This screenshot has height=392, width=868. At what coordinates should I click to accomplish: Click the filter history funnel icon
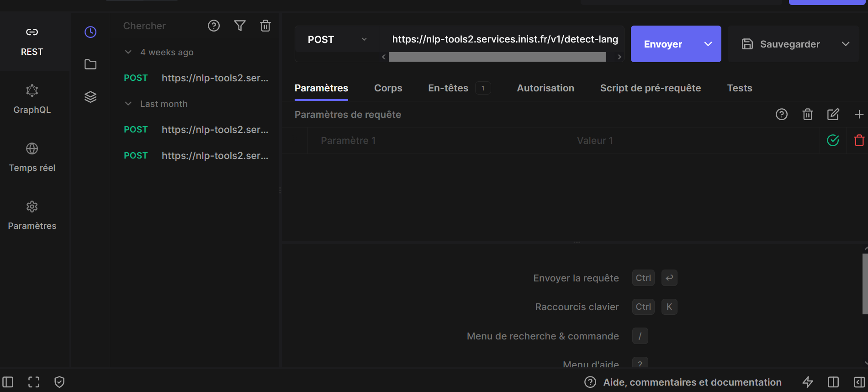point(240,26)
